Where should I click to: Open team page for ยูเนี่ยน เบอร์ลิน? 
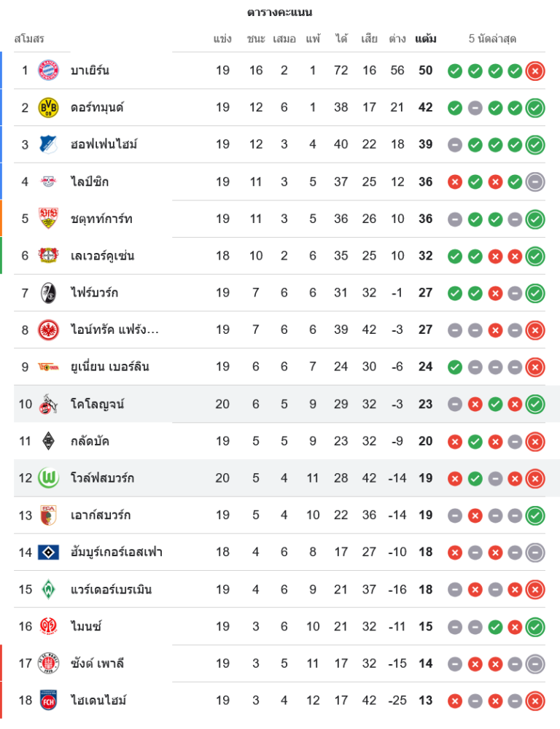[109, 367]
